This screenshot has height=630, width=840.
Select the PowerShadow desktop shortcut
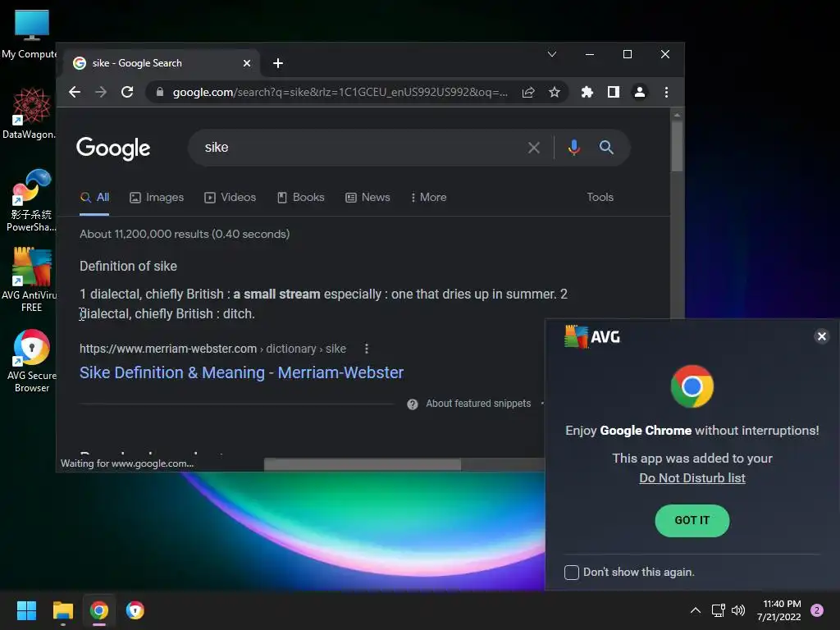(x=31, y=201)
